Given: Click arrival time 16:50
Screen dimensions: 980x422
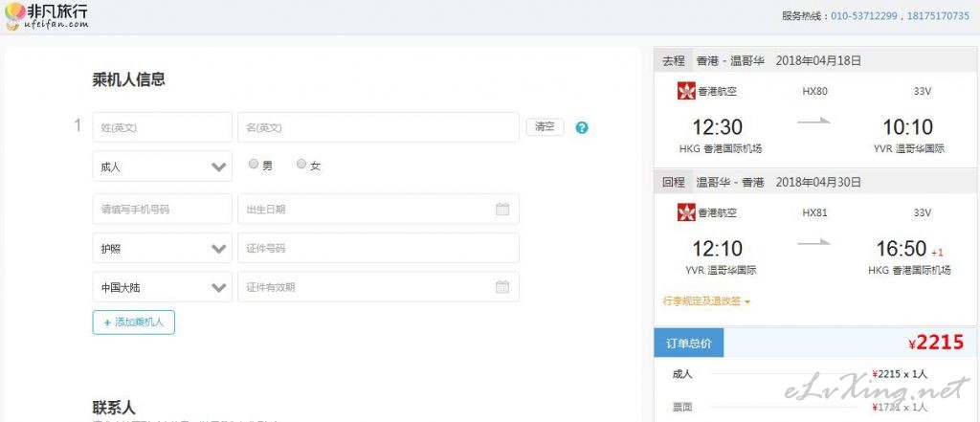Looking at the screenshot, I should tap(902, 249).
